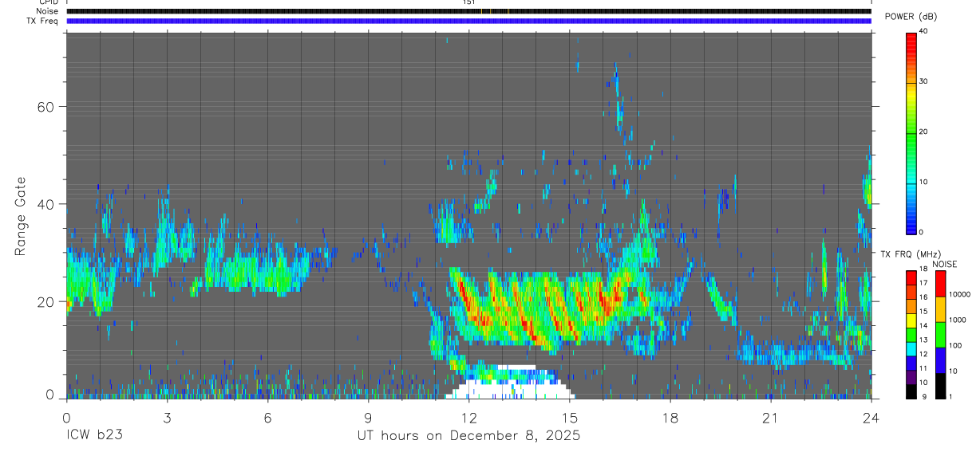Click the '40' tick on POWER colorbar
This screenshot has width=980, height=452.
coord(923,31)
